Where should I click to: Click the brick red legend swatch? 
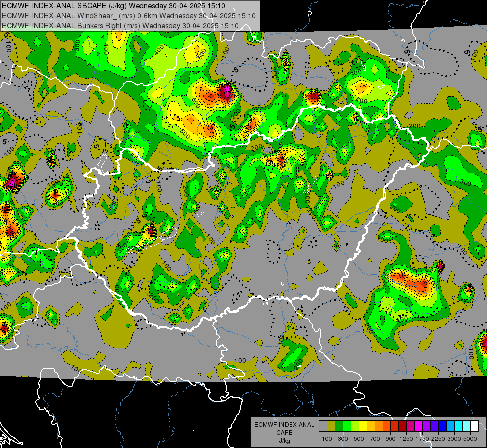(395, 426)
